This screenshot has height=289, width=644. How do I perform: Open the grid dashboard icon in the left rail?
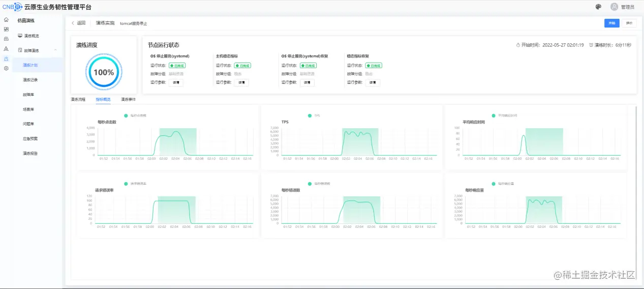click(6, 30)
